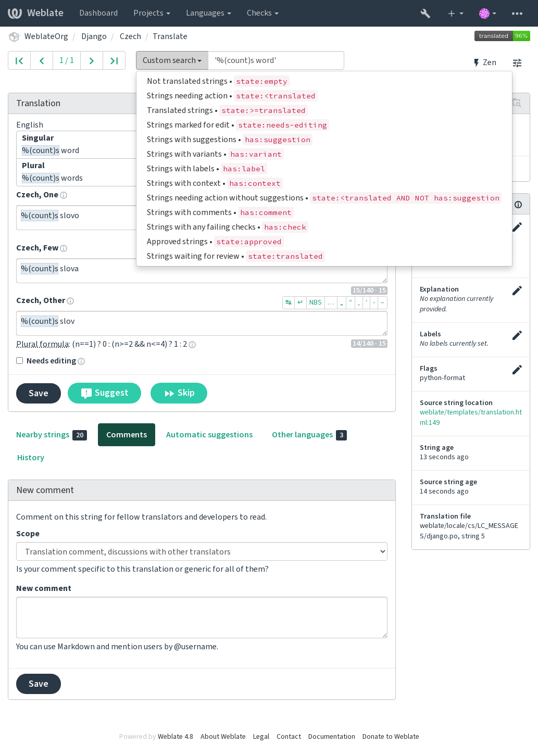Image resolution: width=538 pixels, height=756 pixels.
Task: Open the plus add-new menu
Action: click(x=455, y=13)
